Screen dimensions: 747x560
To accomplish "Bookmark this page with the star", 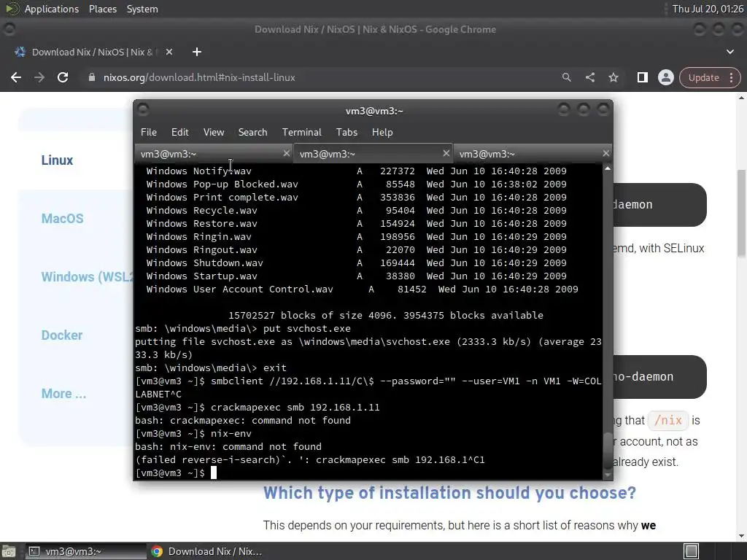I will [614, 77].
